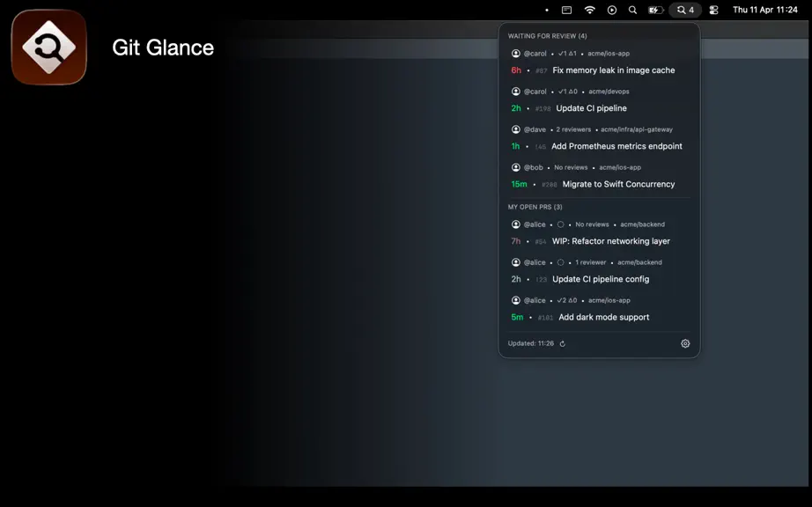This screenshot has height=507, width=812.
Task: Click the Wi-Fi status icon
Action: click(x=589, y=10)
